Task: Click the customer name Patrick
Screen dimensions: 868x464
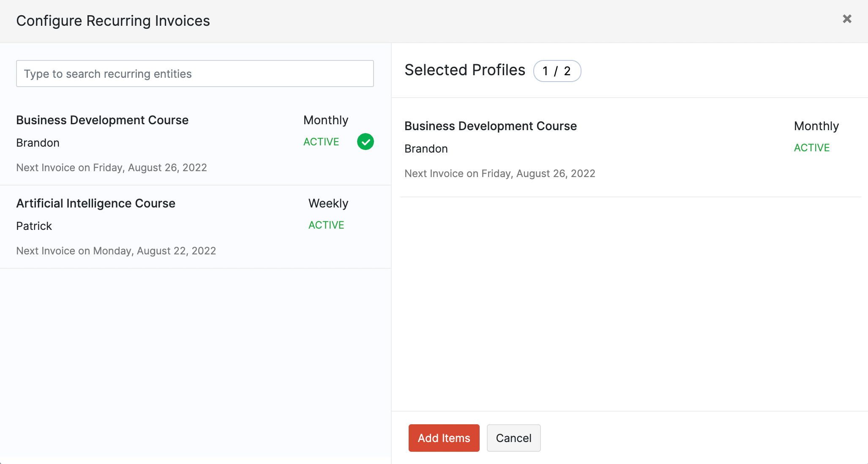Action: (34, 226)
